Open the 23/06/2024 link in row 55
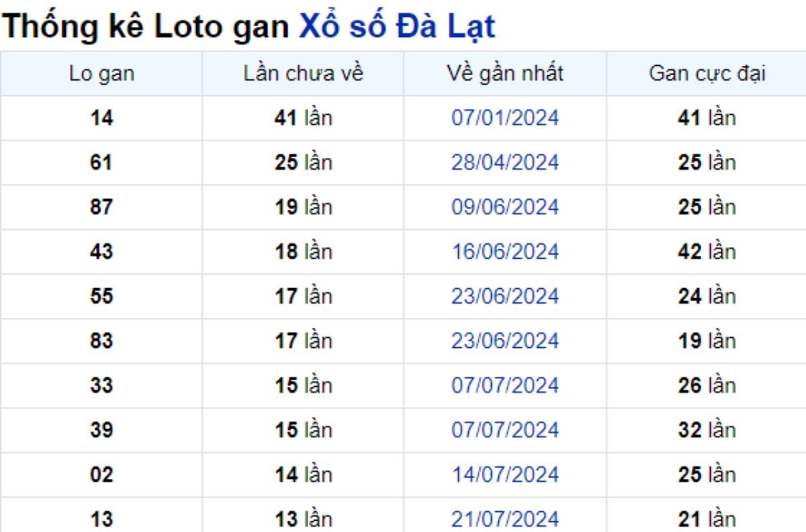 pos(505,296)
